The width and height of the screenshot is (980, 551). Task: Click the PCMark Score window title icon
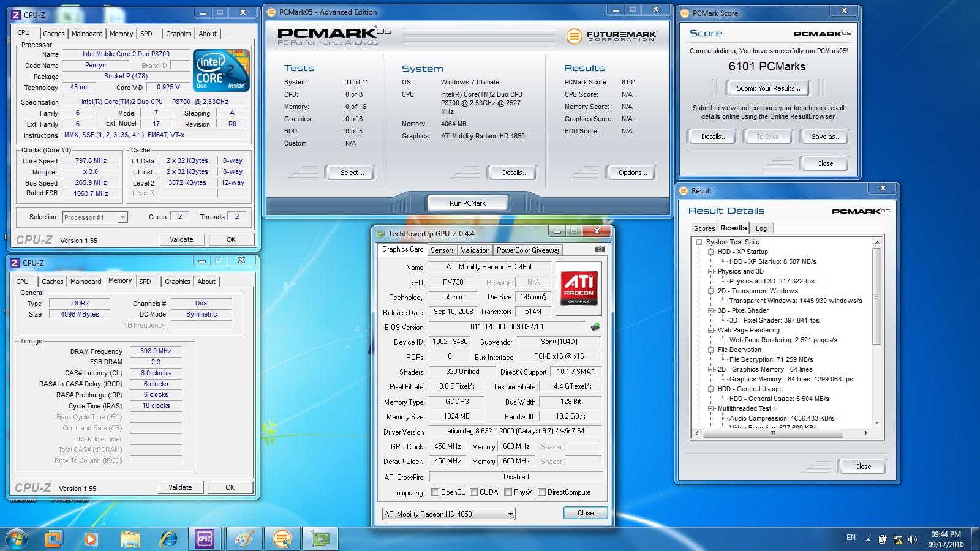pos(685,13)
